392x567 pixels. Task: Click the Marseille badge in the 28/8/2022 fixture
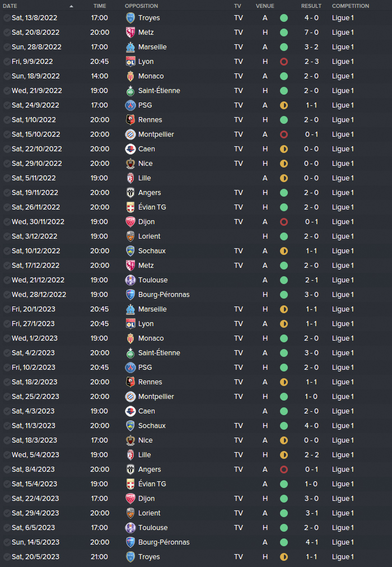tap(130, 47)
